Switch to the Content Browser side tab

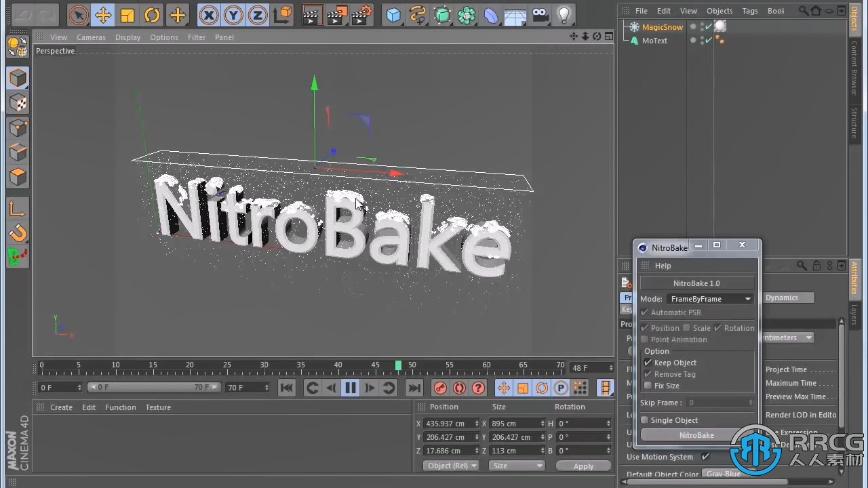[854, 67]
